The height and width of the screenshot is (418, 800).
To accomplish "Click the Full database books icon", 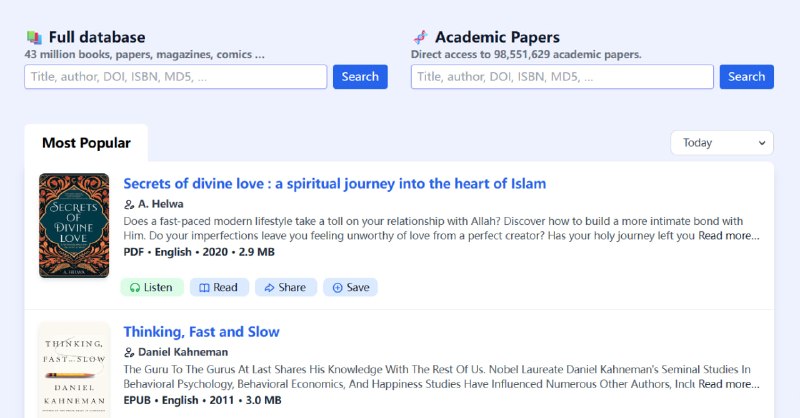I will [34, 37].
